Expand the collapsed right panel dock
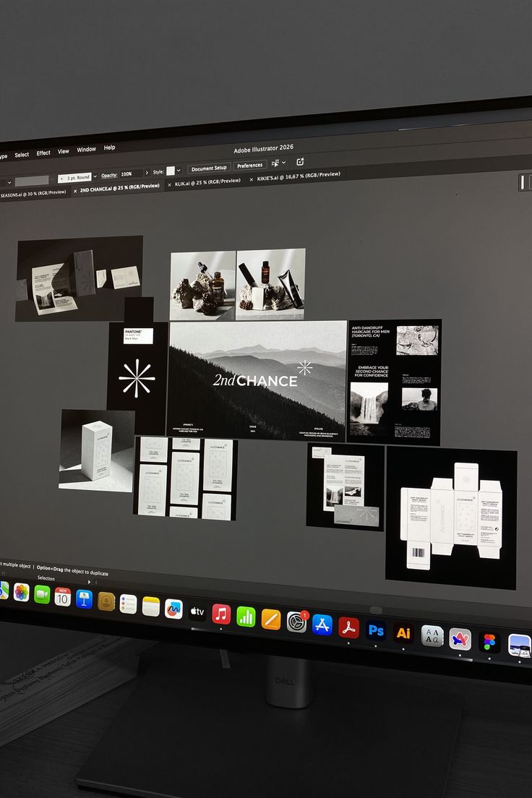 click(523, 181)
